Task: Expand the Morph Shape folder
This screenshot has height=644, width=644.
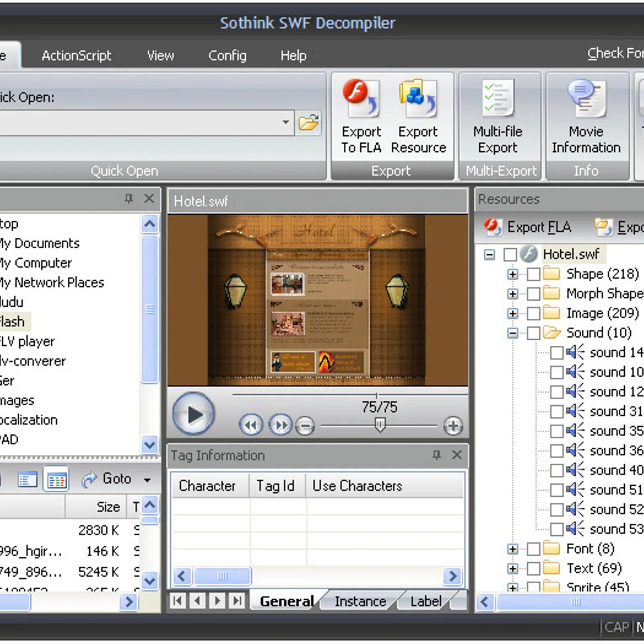Action: (513, 294)
